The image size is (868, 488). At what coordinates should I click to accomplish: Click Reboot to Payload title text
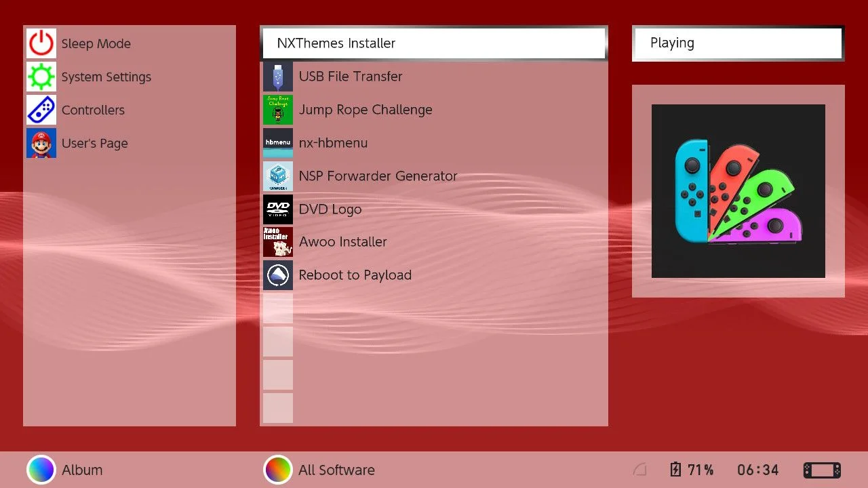tap(355, 275)
